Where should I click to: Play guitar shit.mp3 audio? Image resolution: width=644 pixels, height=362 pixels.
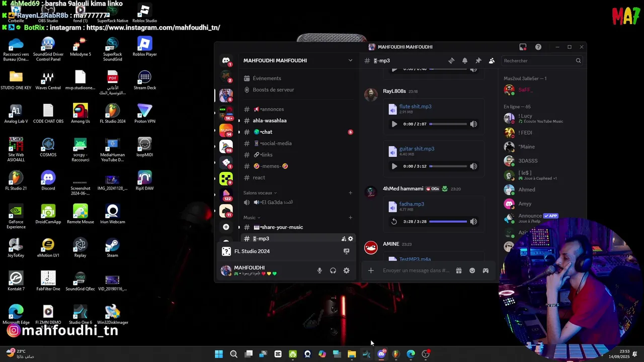click(x=394, y=166)
